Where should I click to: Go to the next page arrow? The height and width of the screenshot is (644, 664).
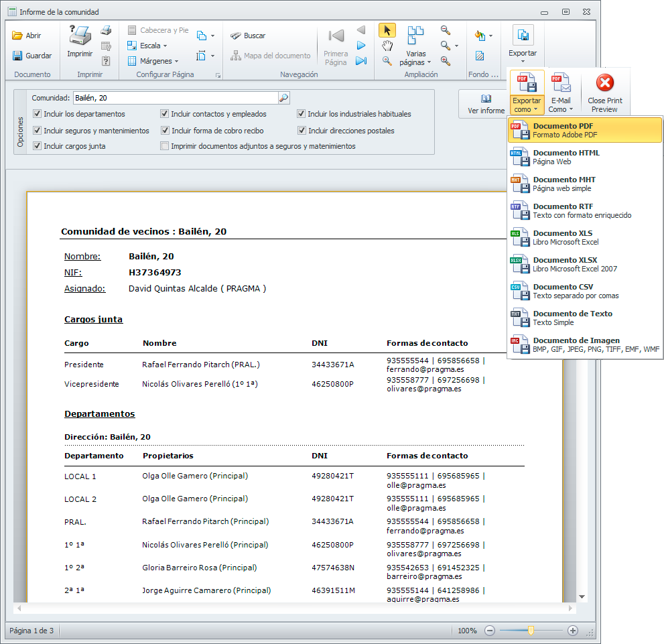[x=361, y=46]
